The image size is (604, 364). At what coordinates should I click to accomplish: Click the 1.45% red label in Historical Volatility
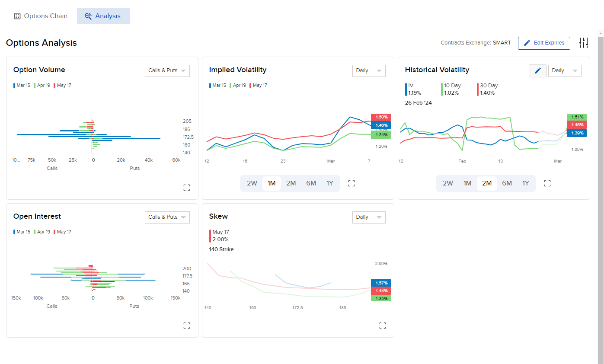[x=577, y=125]
